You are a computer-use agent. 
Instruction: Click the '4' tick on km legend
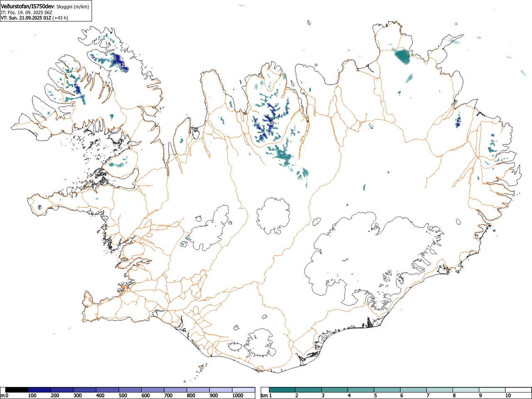point(349,396)
